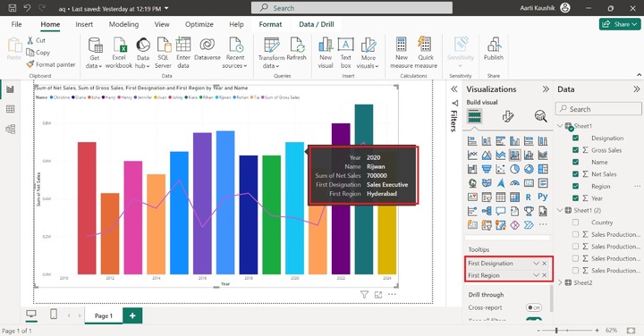Uncheck the Region field checkbox
Image resolution: width=644 pixels, height=336 pixels.
(575, 186)
